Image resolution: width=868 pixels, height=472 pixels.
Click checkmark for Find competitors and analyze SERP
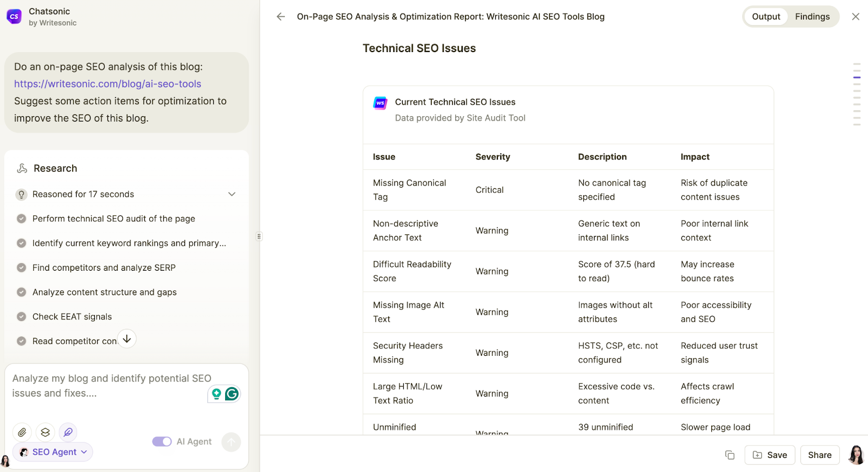tap(21, 267)
